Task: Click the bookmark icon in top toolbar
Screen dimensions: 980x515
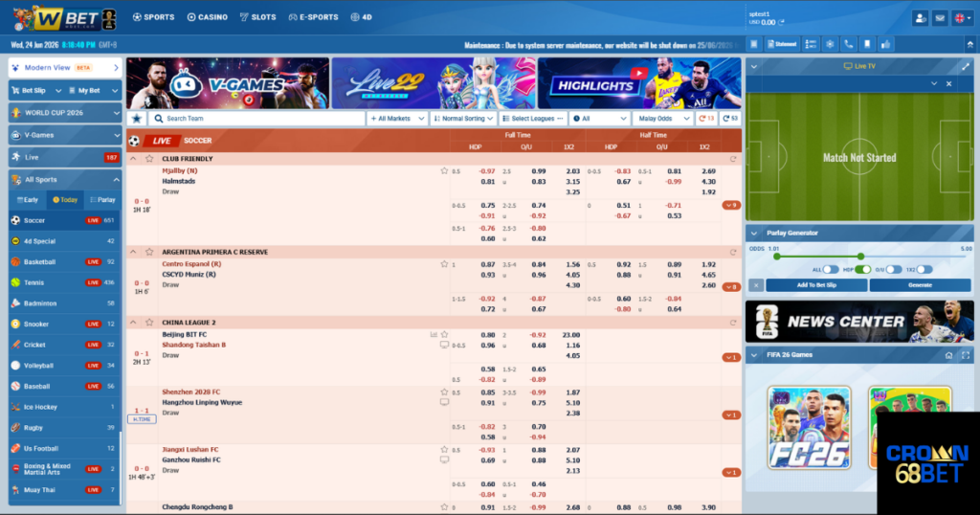Action: 867,44
